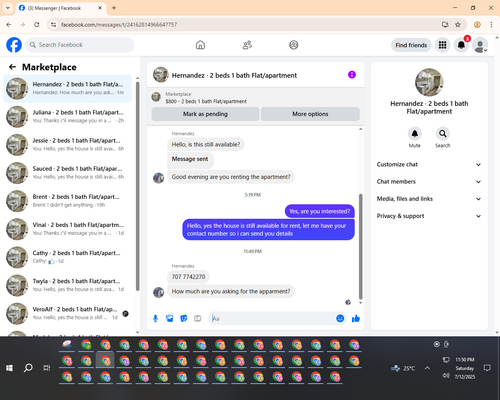Image resolution: width=500 pixels, height=400 pixels.
Task: Open the Windows notification center
Action: click(x=487, y=368)
